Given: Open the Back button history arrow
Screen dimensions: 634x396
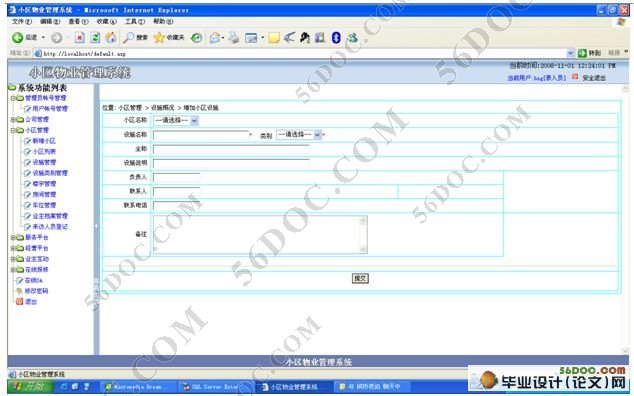Looking at the screenshot, I should tap(43, 38).
